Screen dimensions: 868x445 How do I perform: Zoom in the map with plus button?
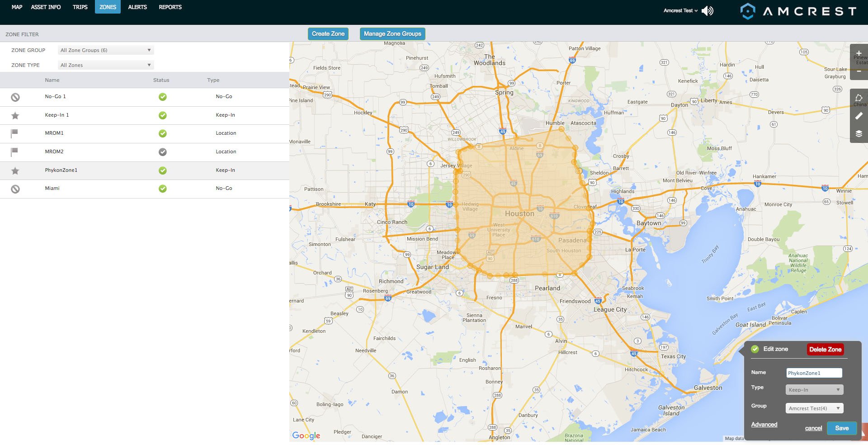tap(859, 53)
